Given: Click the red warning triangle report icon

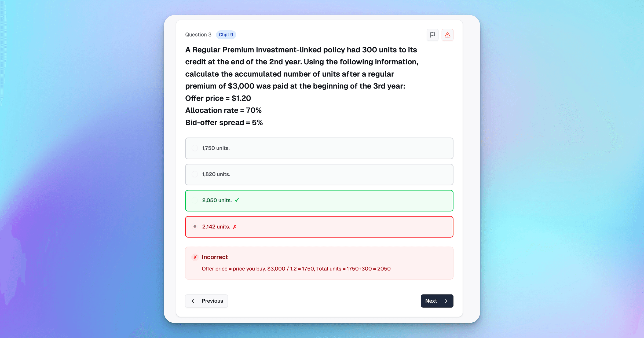Looking at the screenshot, I should pos(447,35).
